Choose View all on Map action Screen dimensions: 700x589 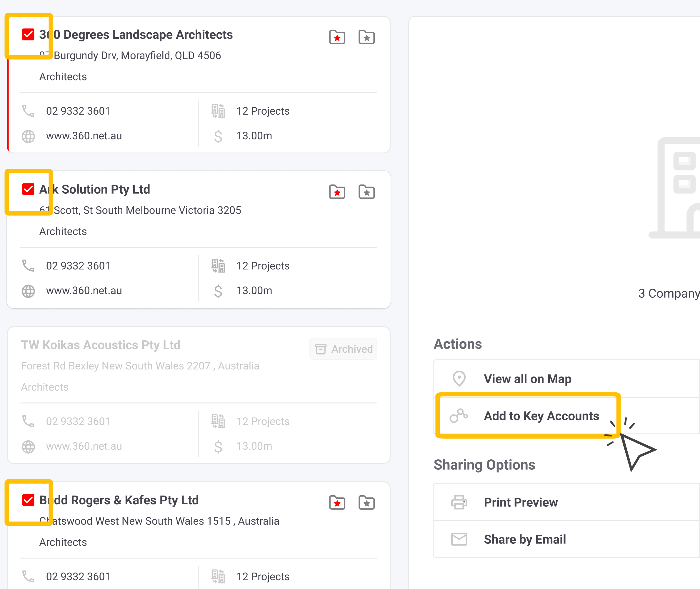(527, 379)
